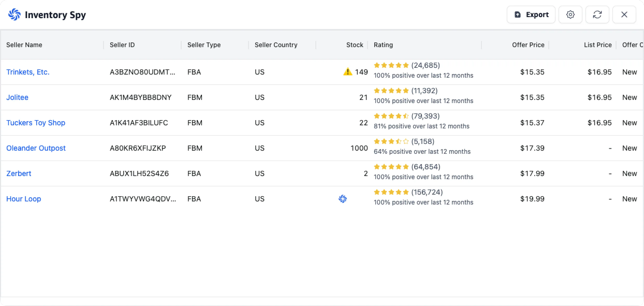Image resolution: width=644 pixels, height=306 pixels.
Task: Open the Hour Loop seller link
Action: click(x=24, y=199)
